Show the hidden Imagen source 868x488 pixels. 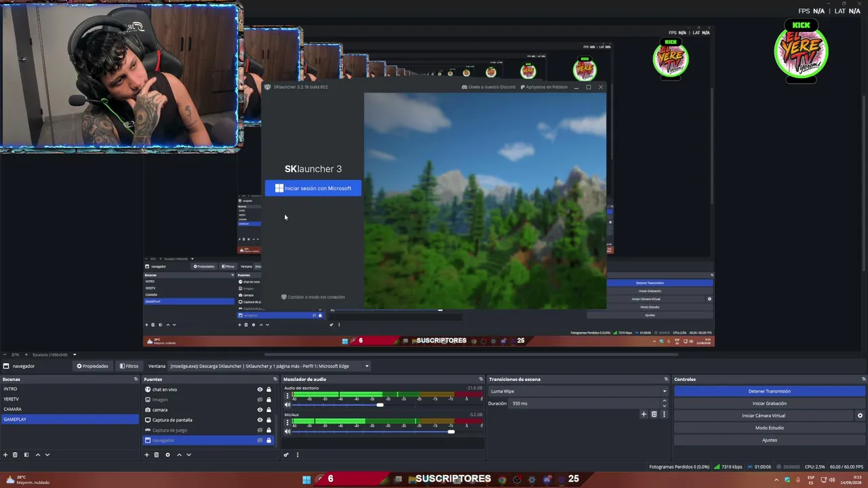click(260, 400)
